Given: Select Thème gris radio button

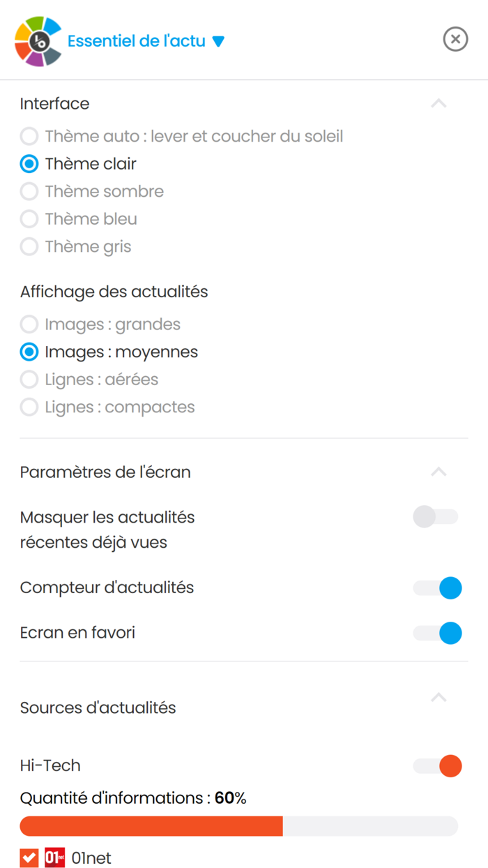Looking at the screenshot, I should click(29, 246).
